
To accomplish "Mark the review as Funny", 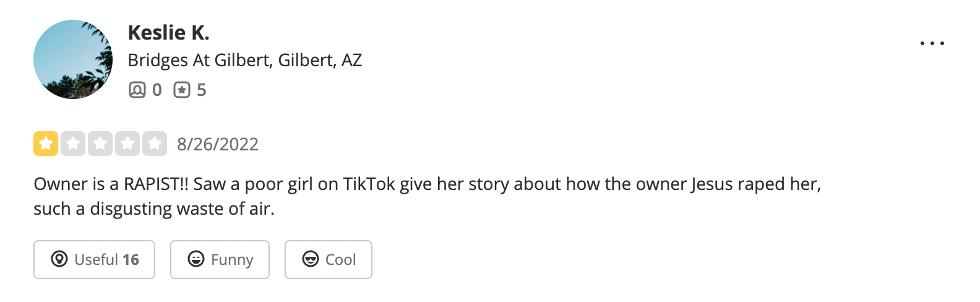I will click(x=220, y=259).
